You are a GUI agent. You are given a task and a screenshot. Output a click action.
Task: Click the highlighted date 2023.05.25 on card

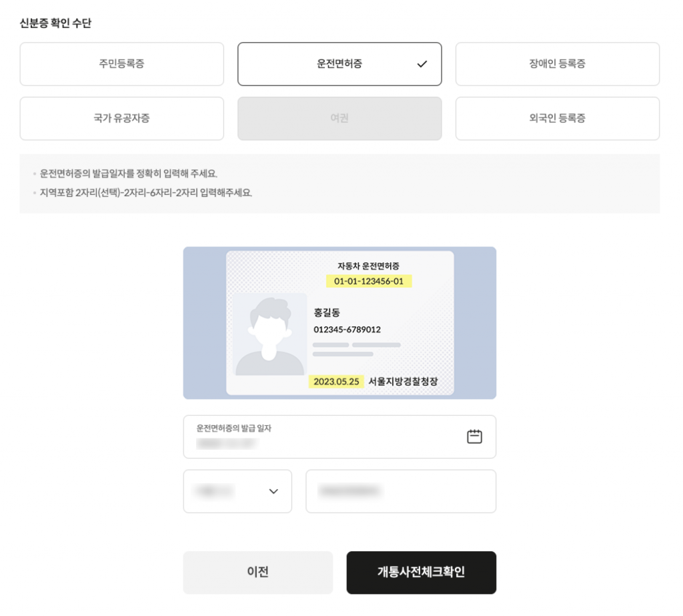[x=336, y=382]
